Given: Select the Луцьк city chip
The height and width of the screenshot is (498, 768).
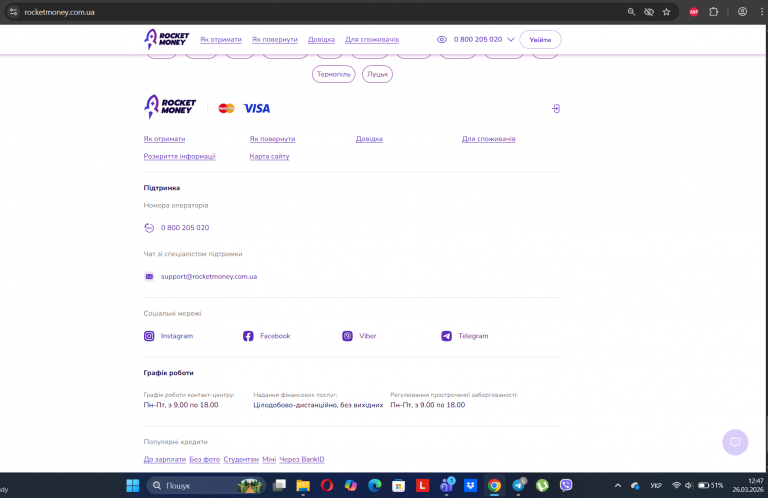Looking at the screenshot, I should (377, 74).
